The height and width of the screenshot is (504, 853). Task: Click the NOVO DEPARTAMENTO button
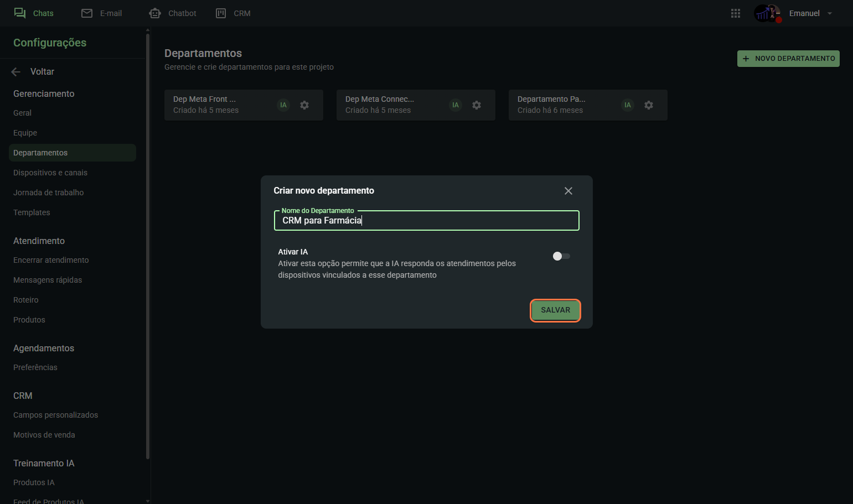pyautogui.click(x=788, y=59)
